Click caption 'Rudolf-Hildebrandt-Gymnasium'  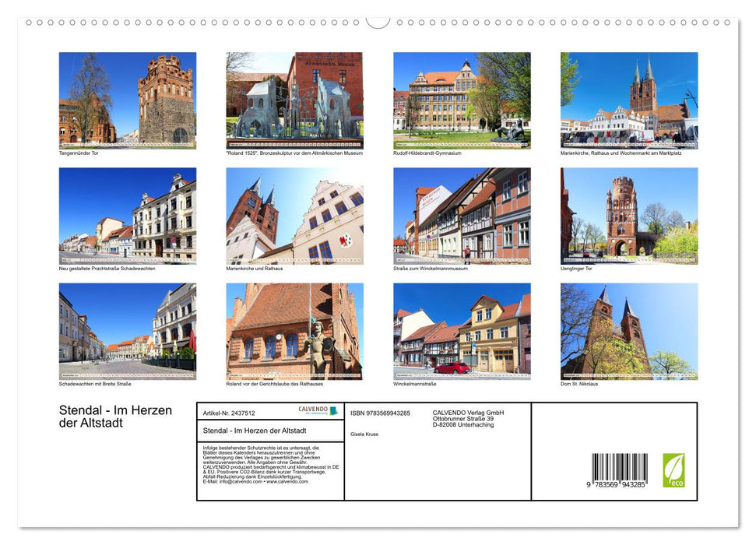point(427,153)
